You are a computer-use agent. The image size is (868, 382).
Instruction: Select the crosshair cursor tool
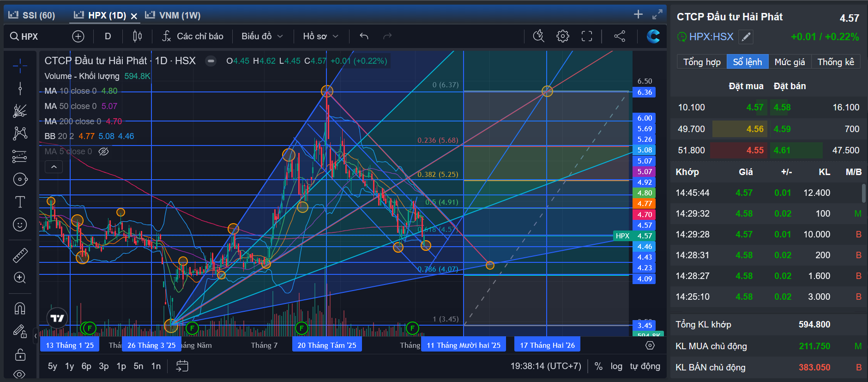pyautogui.click(x=20, y=66)
